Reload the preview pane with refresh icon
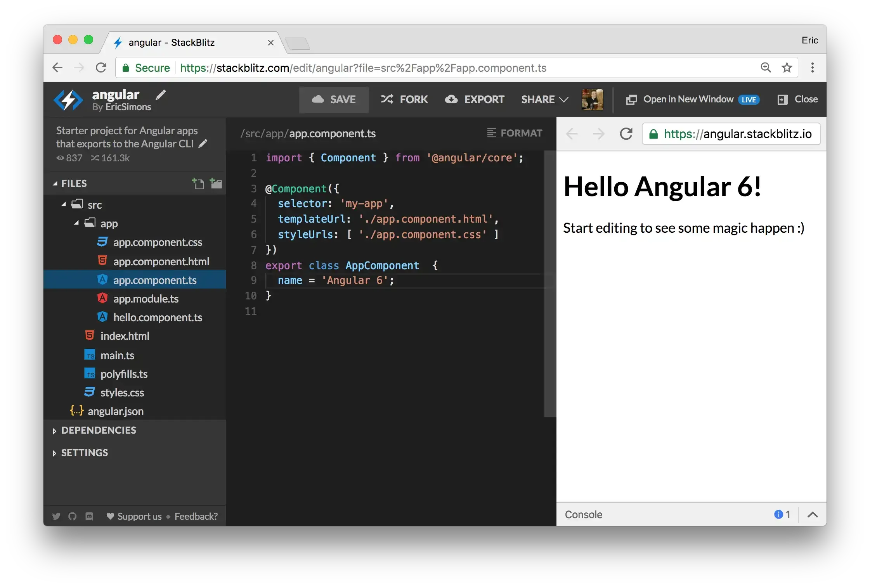Screen dimensions: 870x588 [626, 134]
